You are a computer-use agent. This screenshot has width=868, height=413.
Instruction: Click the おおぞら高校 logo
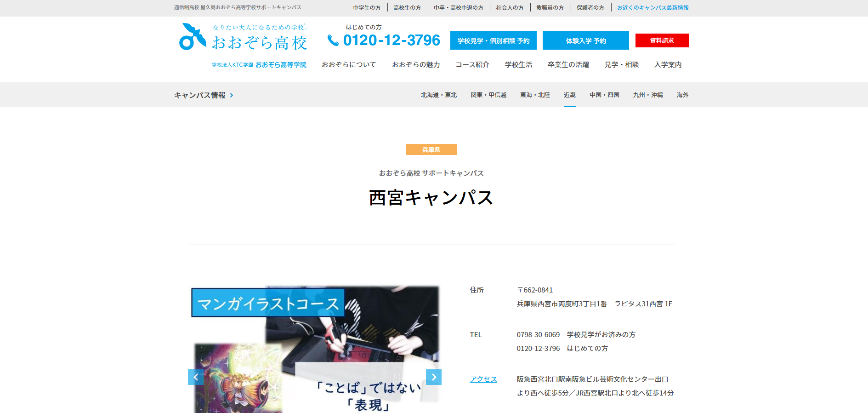click(243, 37)
